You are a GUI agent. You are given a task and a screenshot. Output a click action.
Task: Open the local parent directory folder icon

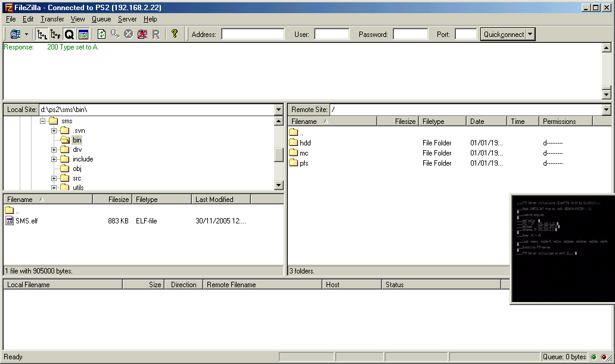tap(10, 211)
